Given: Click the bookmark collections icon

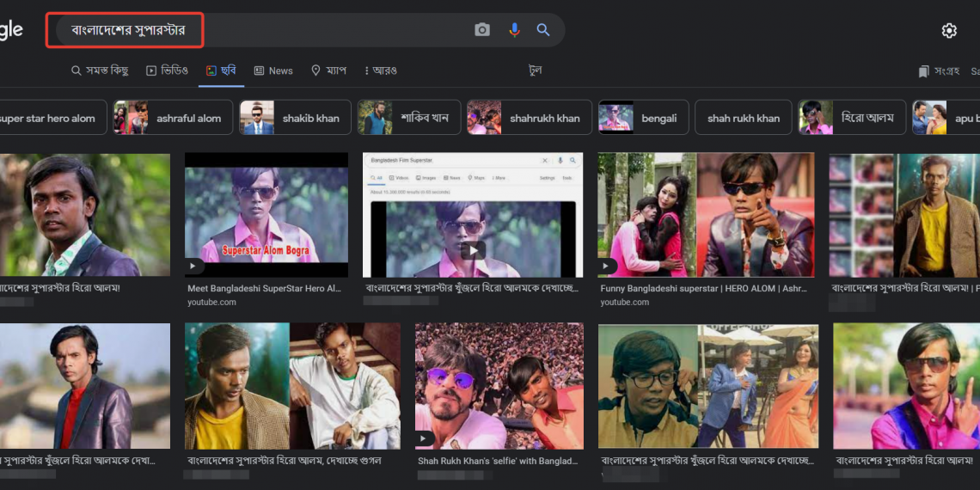Looking at the screenshot, I should coord(923,70).
